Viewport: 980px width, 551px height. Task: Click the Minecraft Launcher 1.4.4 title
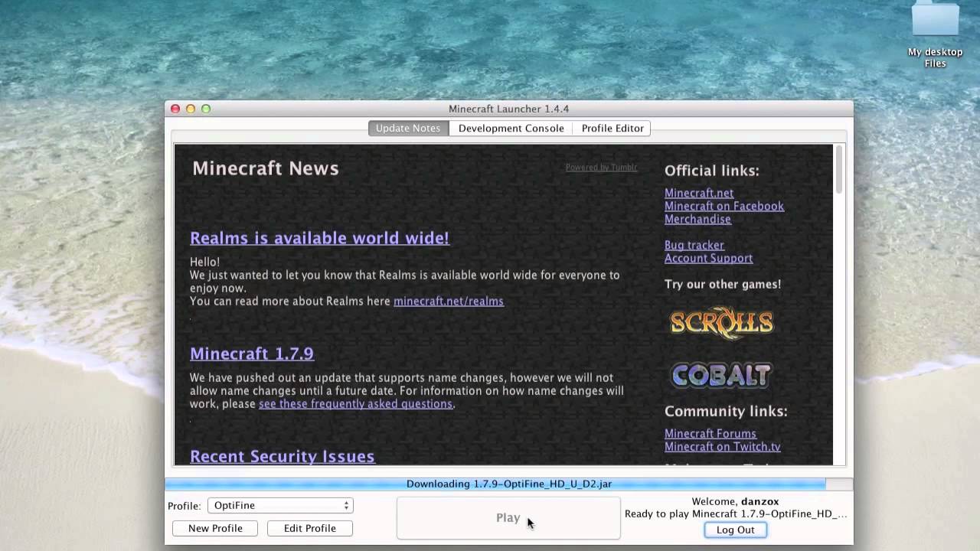[508, 109]
